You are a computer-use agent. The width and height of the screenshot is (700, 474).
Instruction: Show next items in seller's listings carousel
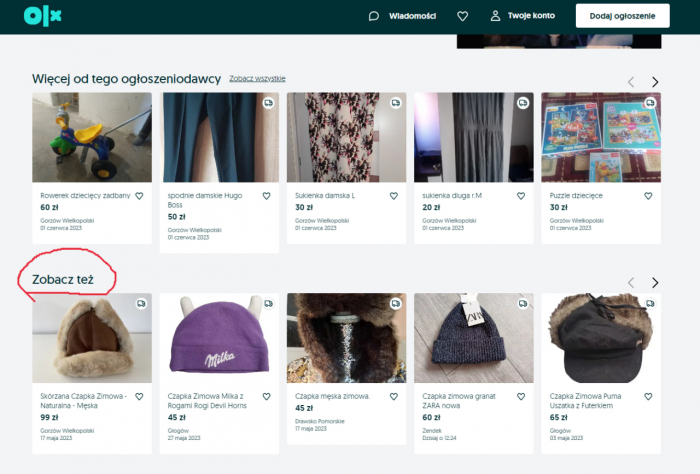coord(655,82)
